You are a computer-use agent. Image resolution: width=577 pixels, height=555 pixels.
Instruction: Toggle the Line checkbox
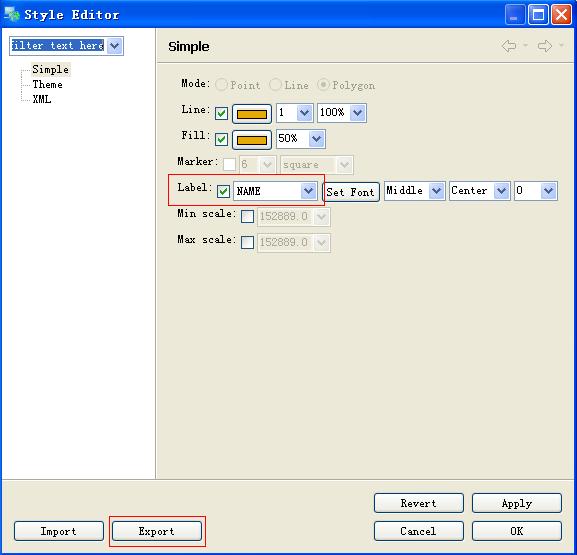[x=222, y=113]
